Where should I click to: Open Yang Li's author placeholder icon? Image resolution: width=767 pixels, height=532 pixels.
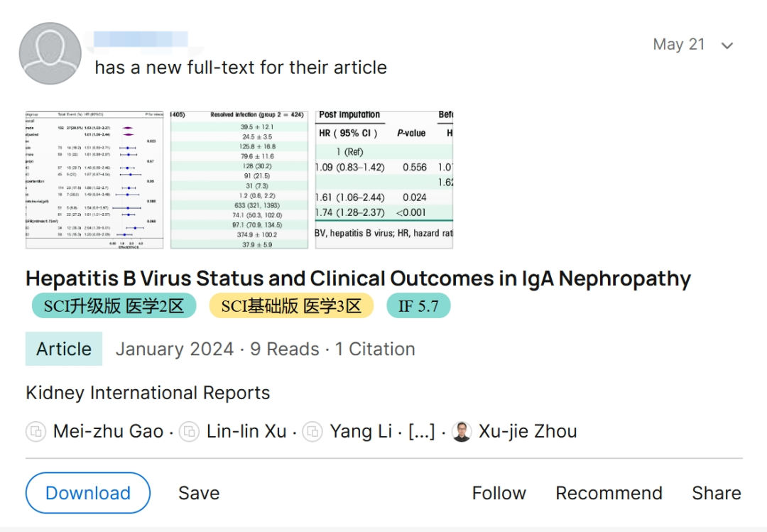pyautogui.click(x=312, y=432)
